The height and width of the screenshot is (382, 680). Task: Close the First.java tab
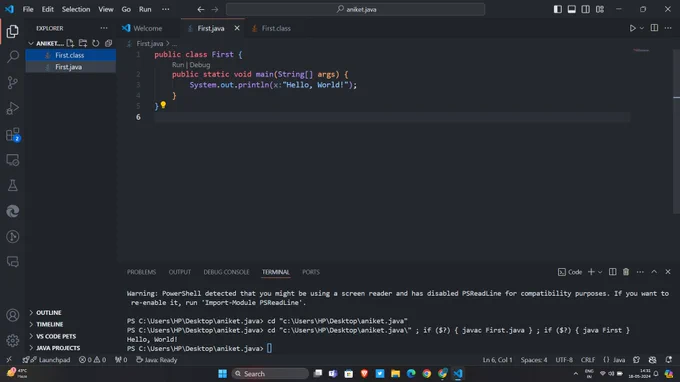click(237, 28)
